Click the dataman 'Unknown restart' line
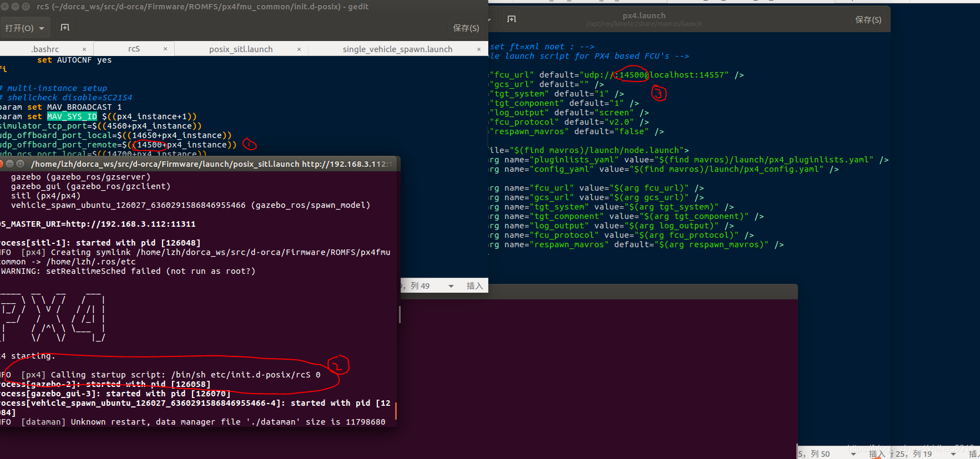This screenshot has width=980, height=459. 193,422
